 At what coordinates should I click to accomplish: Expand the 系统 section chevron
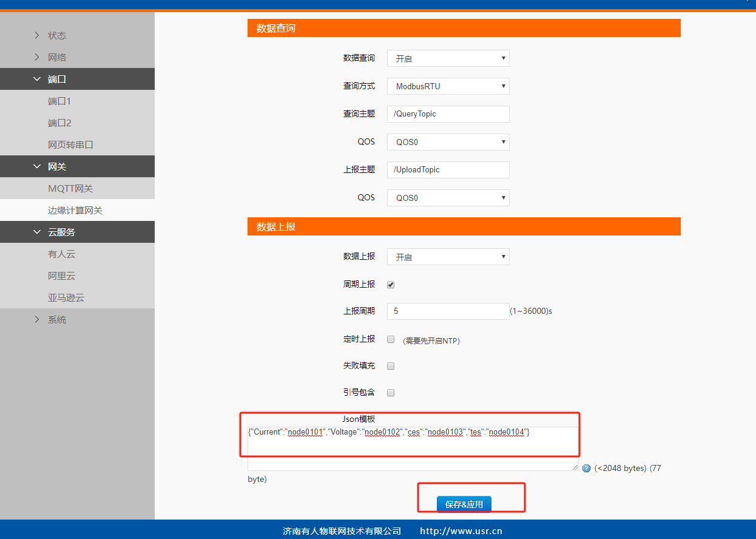click(37, 320)
